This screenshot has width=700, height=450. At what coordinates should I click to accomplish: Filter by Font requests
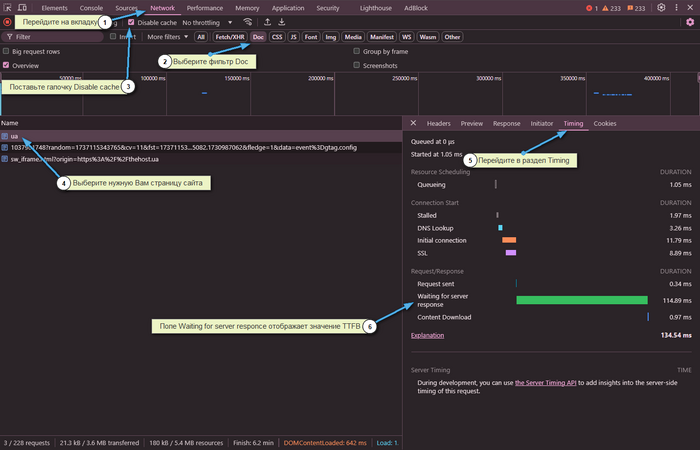(311, 37)
